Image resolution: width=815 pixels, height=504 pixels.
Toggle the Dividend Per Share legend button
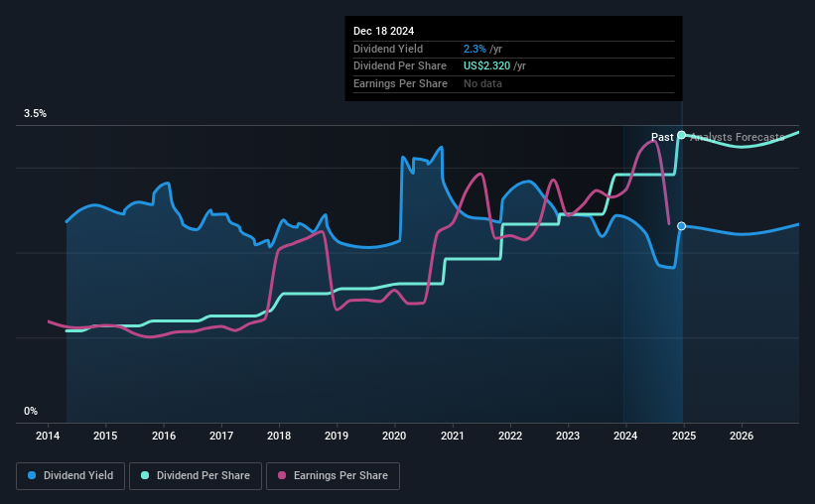[x=196, y=476]
